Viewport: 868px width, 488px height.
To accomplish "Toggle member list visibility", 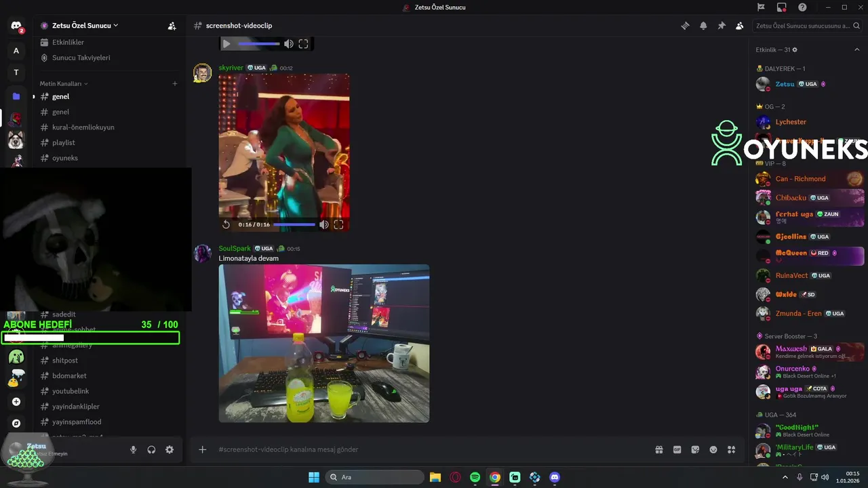I will pyautogui.click(x=740, y=26).
